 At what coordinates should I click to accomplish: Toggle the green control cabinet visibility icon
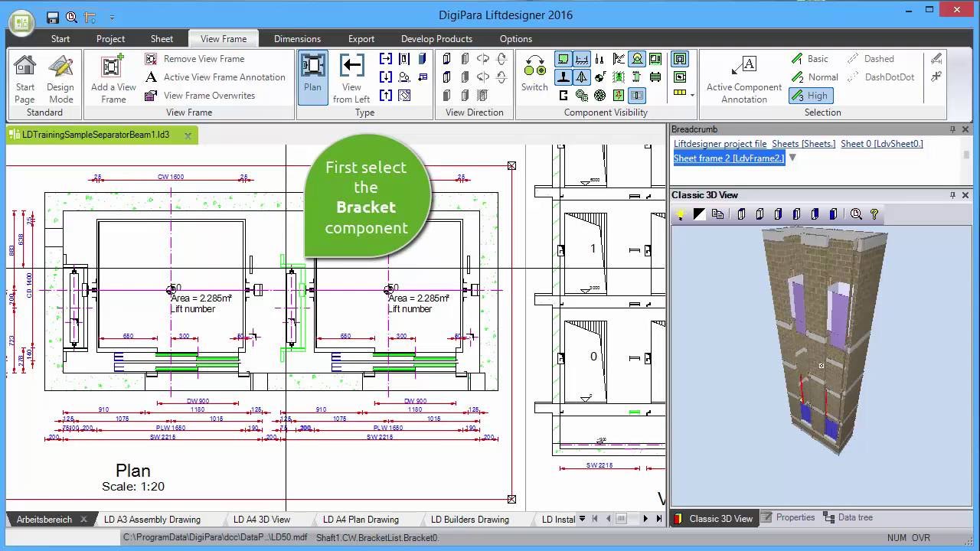655,59
